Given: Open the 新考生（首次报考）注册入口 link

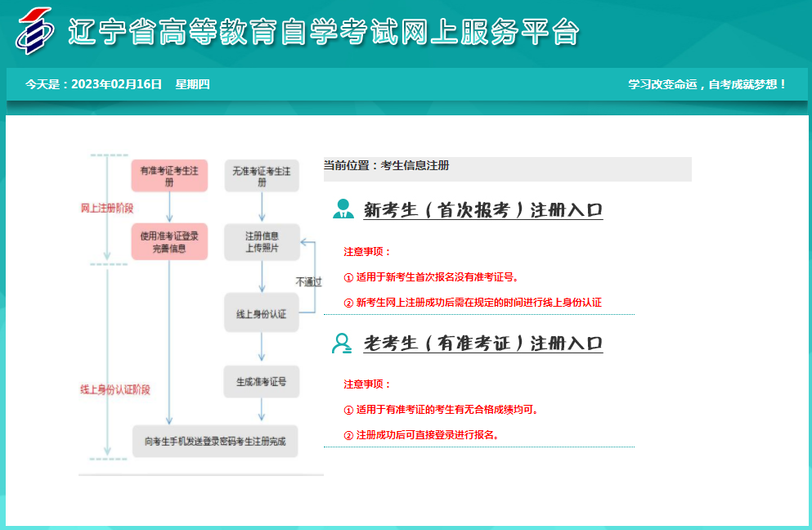Looking at the screenshot, I should [x=482, y=211].
